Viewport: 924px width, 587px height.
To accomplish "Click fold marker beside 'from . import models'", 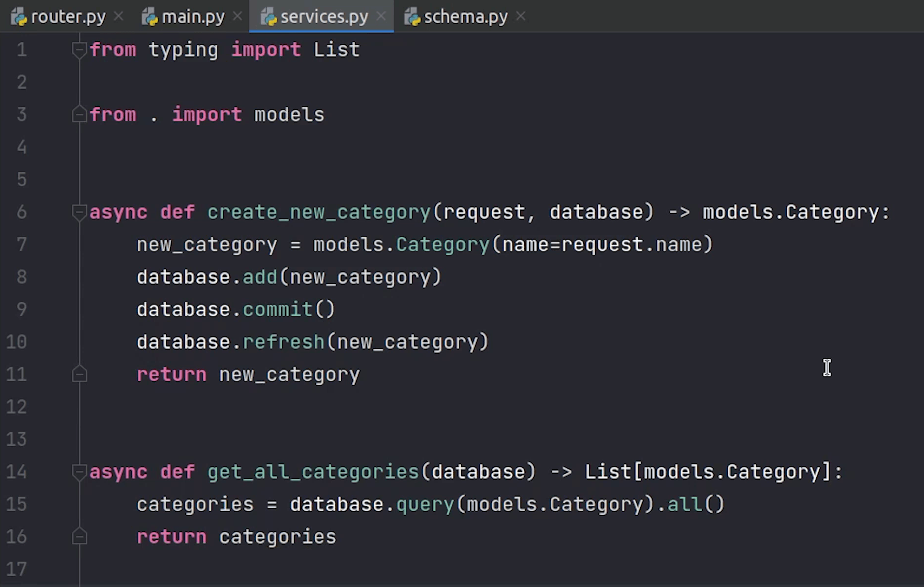I will [x=79, y=115].
